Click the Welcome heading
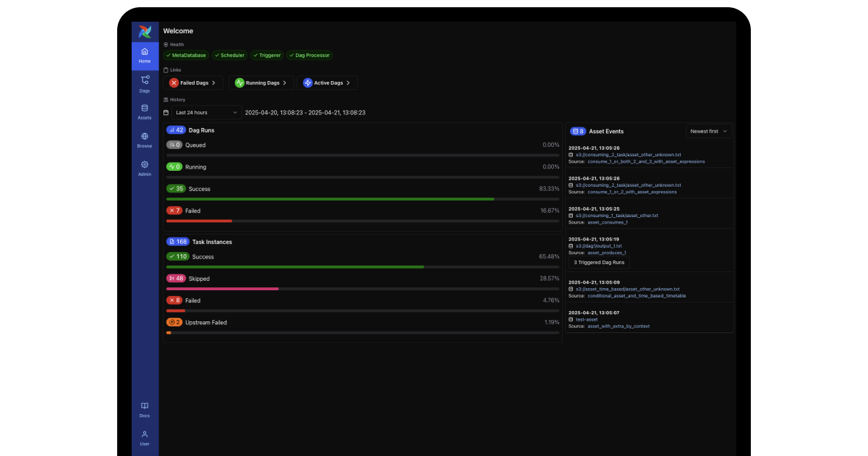 click(x=178, y=31)
